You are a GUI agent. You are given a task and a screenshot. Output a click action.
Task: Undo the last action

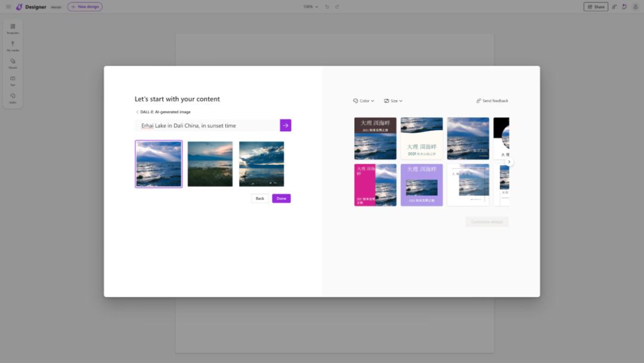coord(327,7)
